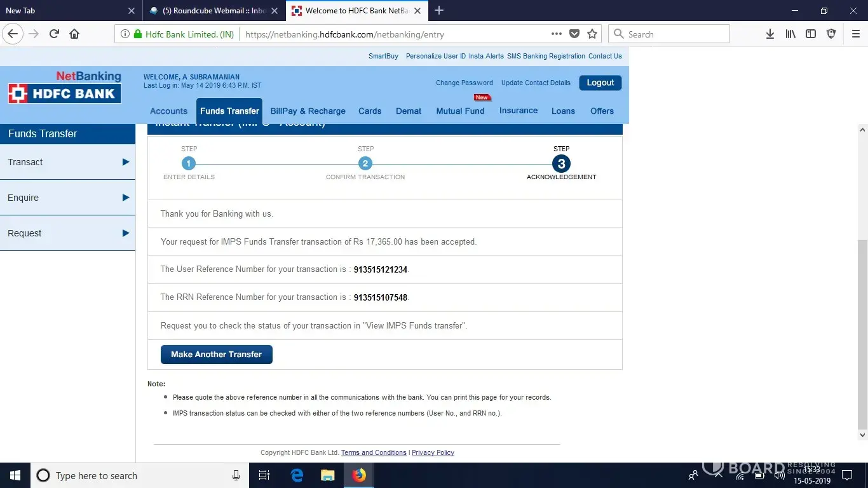Image resolution: width=868 pixels, height=488 pixels.
Task: Click the green padlock security icon
Action: [138, 34]
